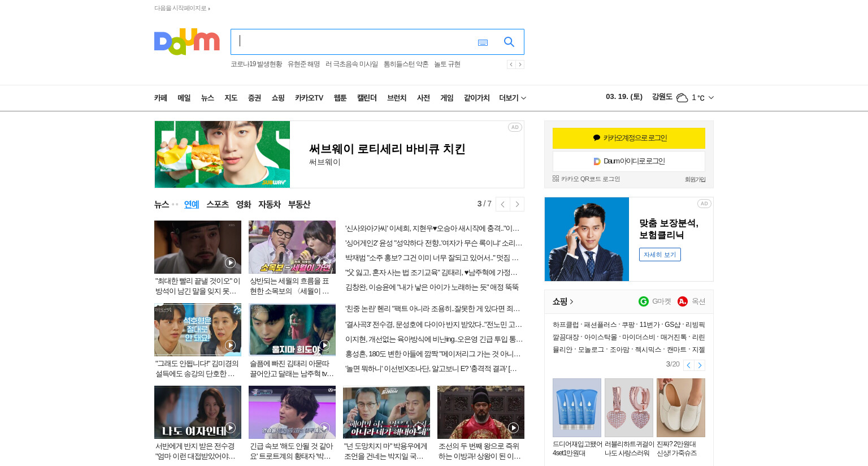Open headline '신사와아가씨' 이세희, 지현우
Screen dimensions: 868x466
(x=432, y=228)
